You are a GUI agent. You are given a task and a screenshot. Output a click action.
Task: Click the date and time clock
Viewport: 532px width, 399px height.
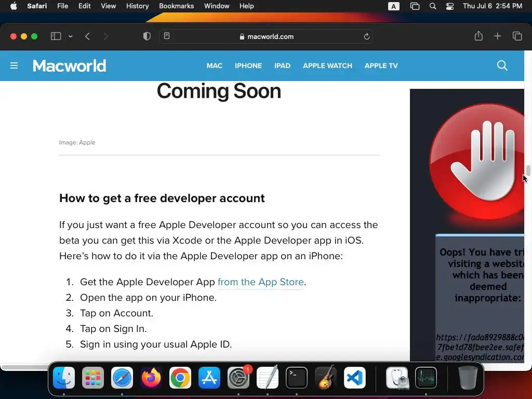coord(493,6)
